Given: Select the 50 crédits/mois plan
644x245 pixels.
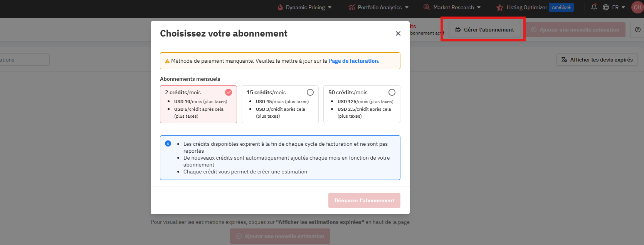Looking at the screenshot, I should 392,92.
